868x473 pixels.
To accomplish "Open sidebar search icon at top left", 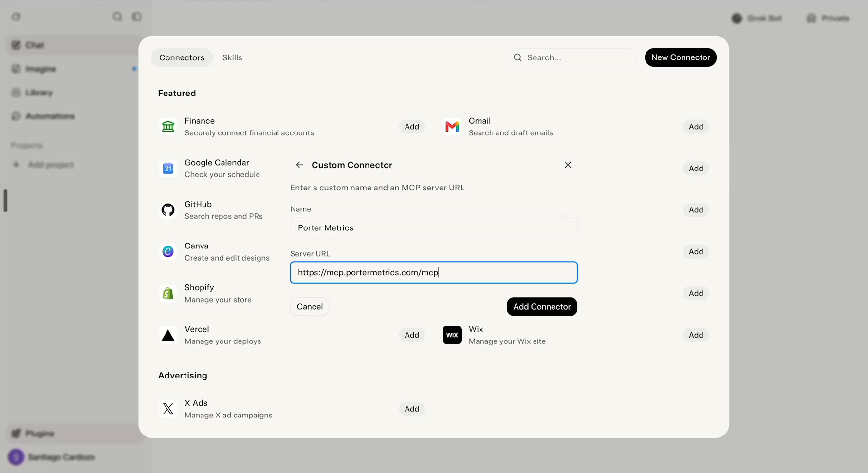I will (x=117, y=17).
